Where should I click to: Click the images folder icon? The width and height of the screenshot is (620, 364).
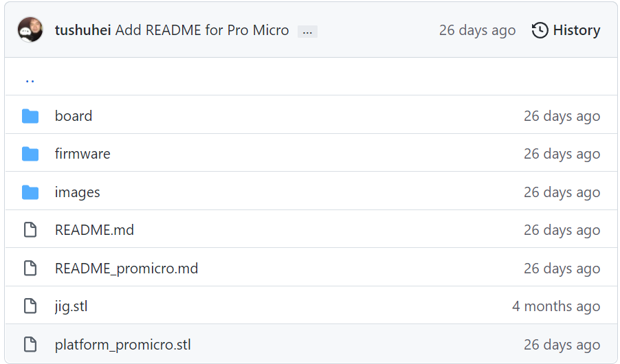coord(30,192)
